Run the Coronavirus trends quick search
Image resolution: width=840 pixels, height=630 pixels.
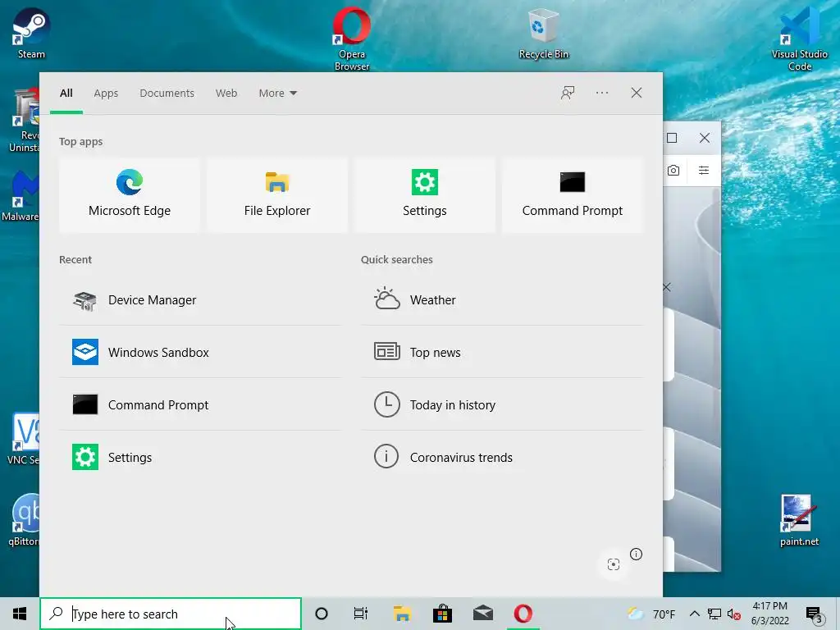(502, 458)
